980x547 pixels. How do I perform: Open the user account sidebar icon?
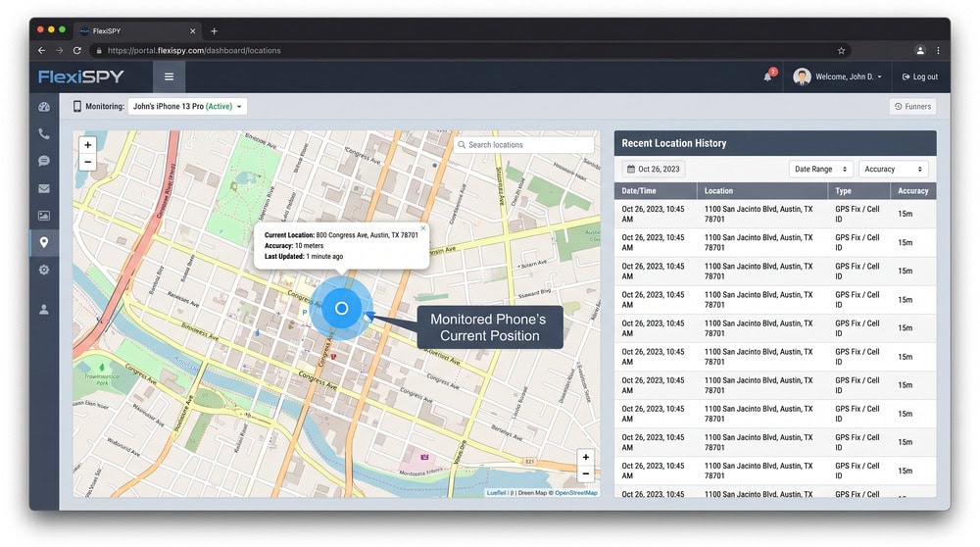tap(44, 310)
